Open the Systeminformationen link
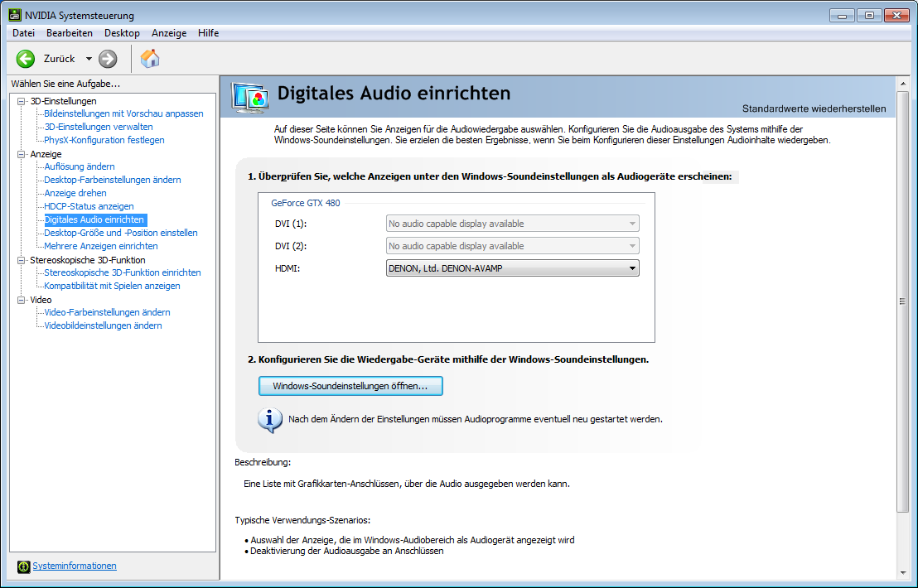 [x=75, y=566]
